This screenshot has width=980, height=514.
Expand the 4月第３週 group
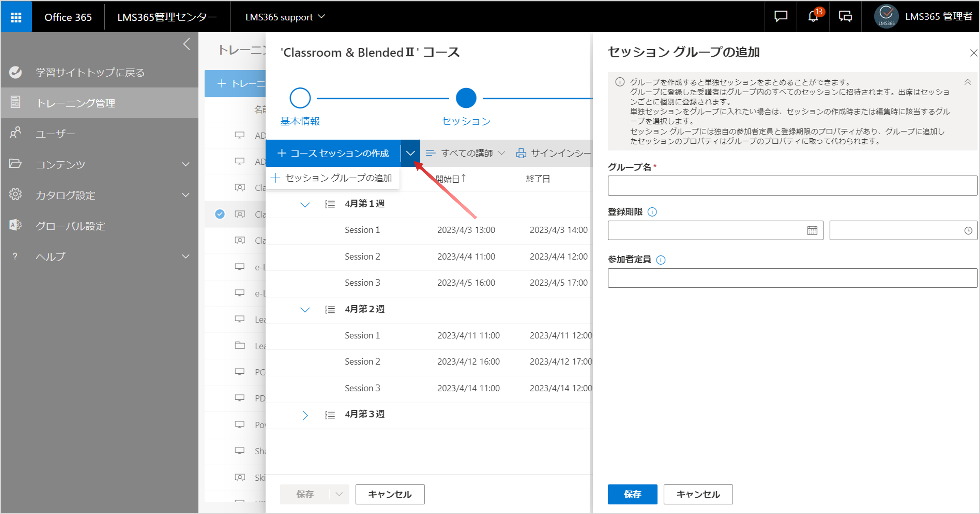tap(305, 415)
